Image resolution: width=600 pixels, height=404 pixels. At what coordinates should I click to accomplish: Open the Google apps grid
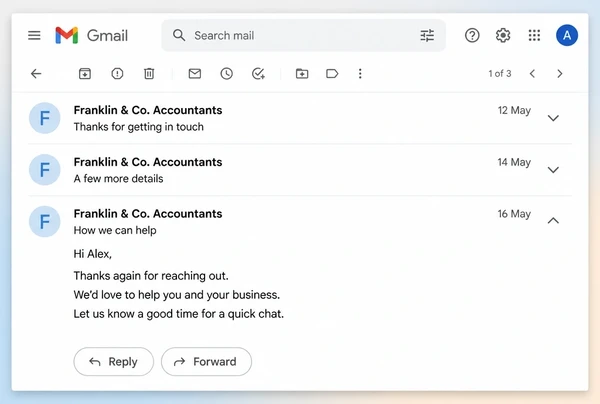click(x=534, y=36)
